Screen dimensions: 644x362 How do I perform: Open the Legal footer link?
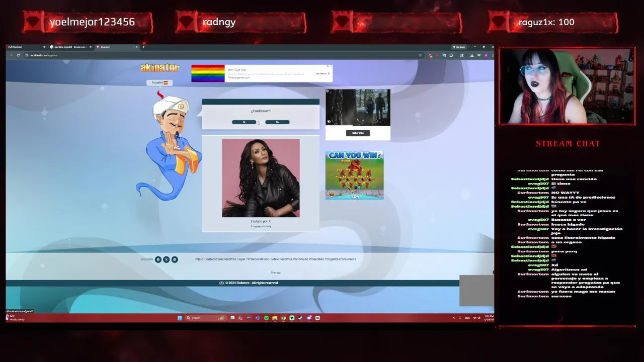[241, 259]
